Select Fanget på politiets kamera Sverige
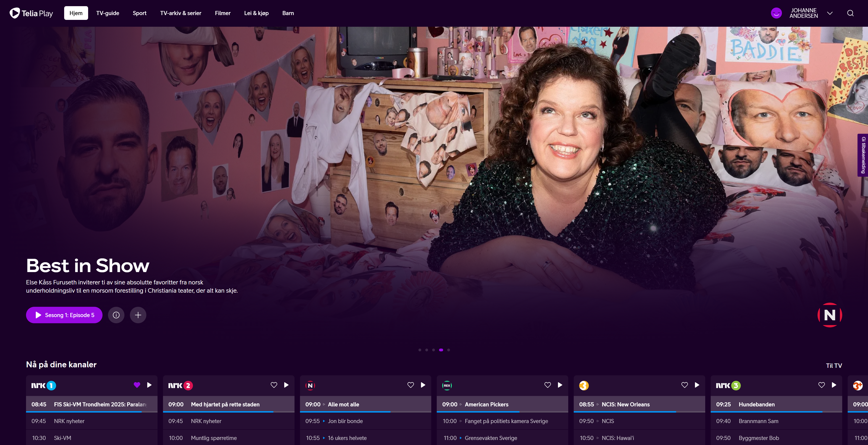The width and height of the screenshot is (868, 445). 502,421
